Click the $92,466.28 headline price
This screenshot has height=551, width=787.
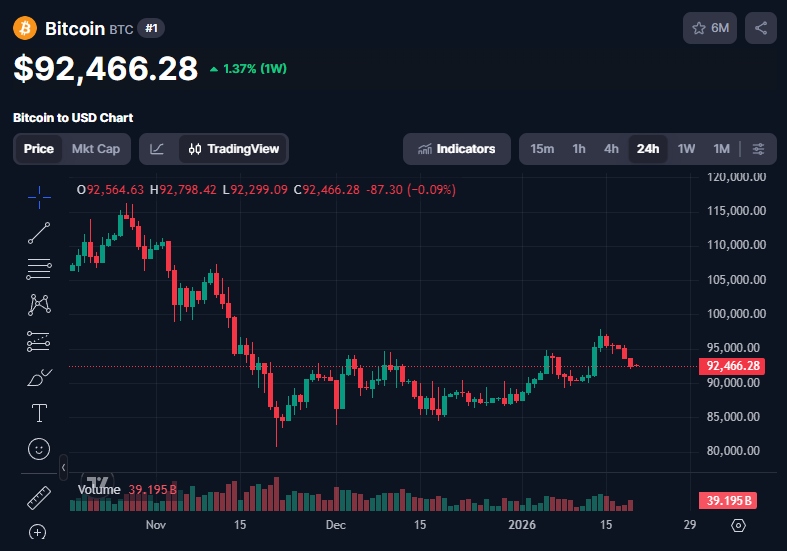(x=106, y=69)
